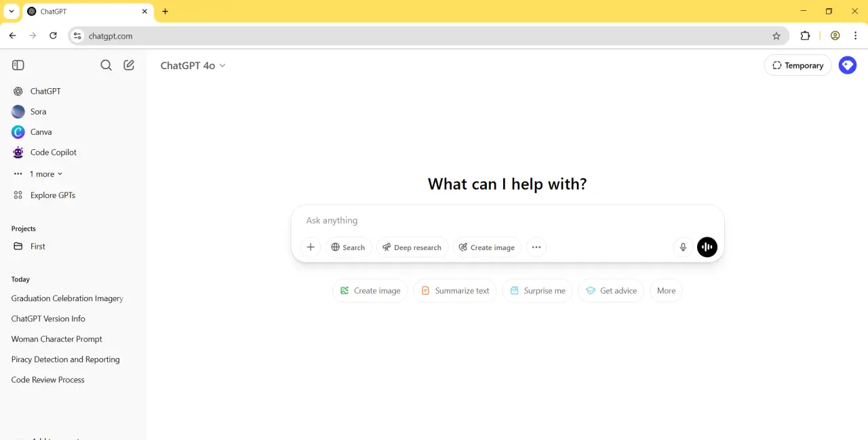Open the blue profile avatar menu
868x440 pixels.
click(848, 65)
